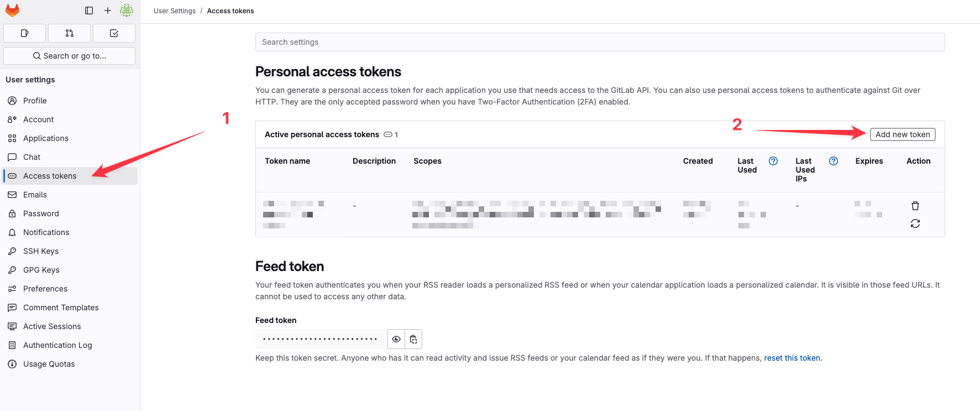Open assigned issues icon button

pos(24,33)
